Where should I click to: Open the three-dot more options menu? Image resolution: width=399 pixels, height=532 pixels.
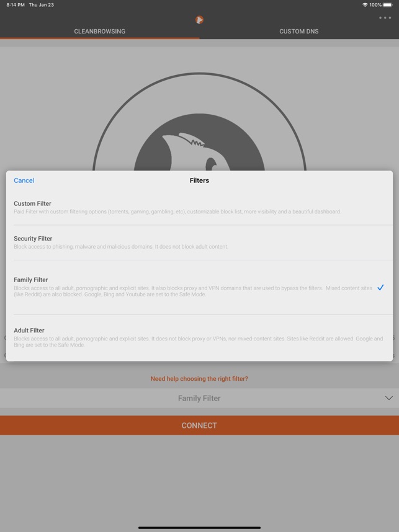pos(385,17)
